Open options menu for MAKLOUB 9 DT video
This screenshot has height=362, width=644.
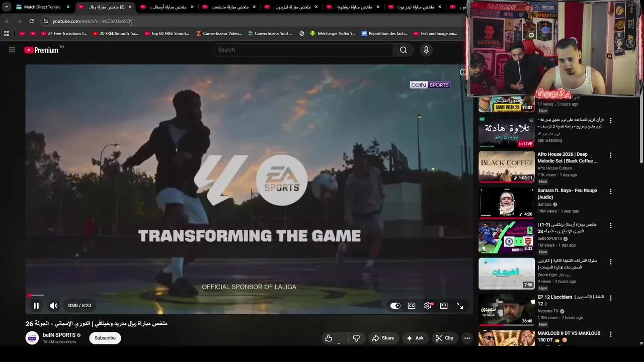(611, 334)
